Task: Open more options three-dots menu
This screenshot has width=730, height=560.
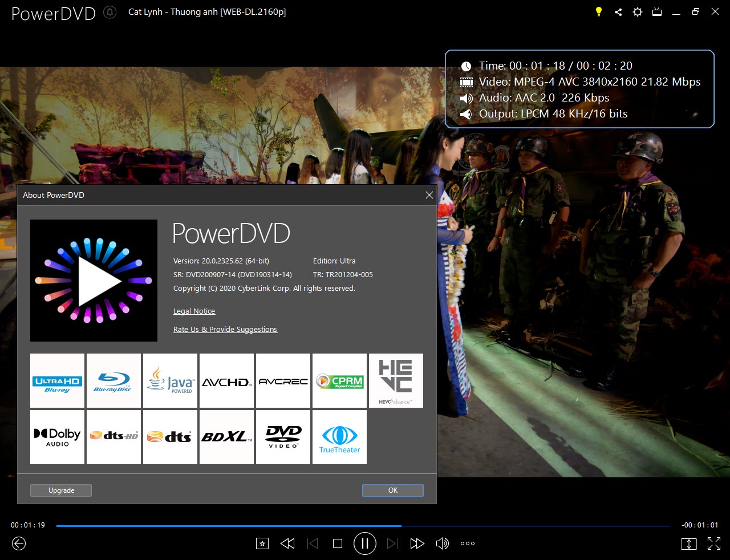Action: [x=468, y=543]
